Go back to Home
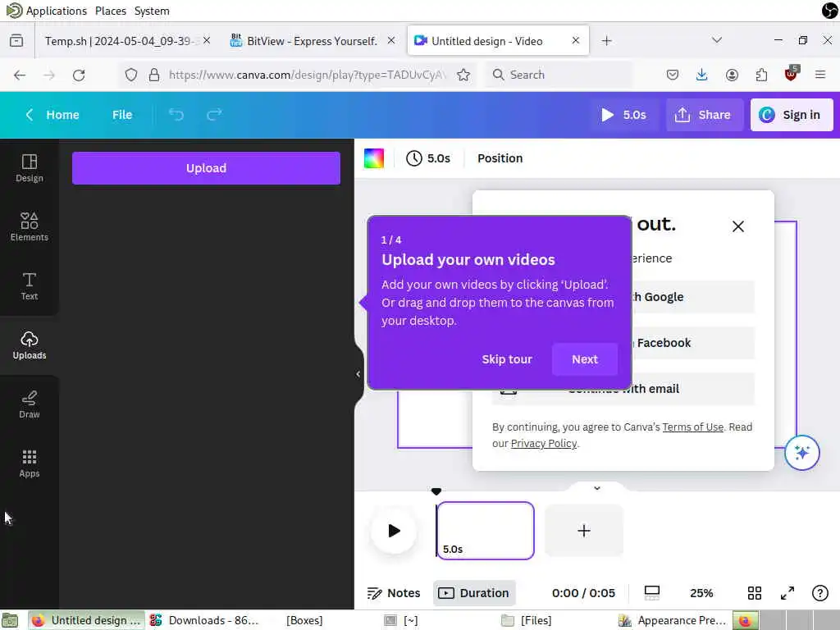This screenshot has height=630, width=840. coord(52,115)
